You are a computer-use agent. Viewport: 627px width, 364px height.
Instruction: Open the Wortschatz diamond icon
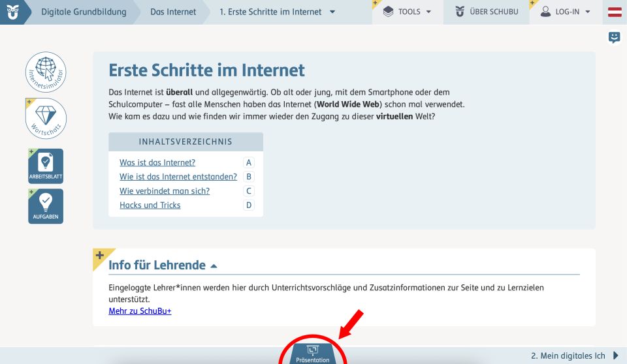tap(46, 118)
